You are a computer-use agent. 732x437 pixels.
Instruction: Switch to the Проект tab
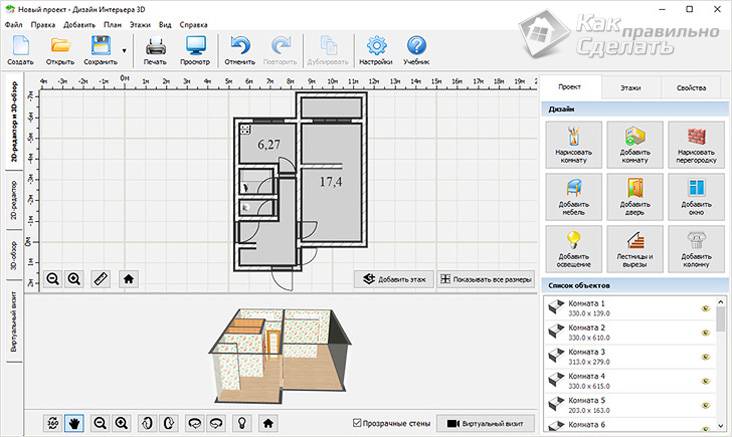[570, 87]
